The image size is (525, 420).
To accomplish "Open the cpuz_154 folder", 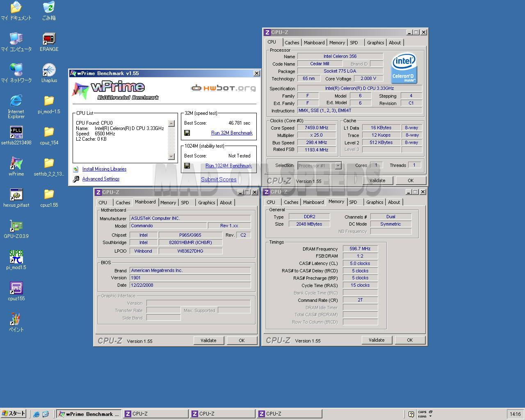I will 49,136.
